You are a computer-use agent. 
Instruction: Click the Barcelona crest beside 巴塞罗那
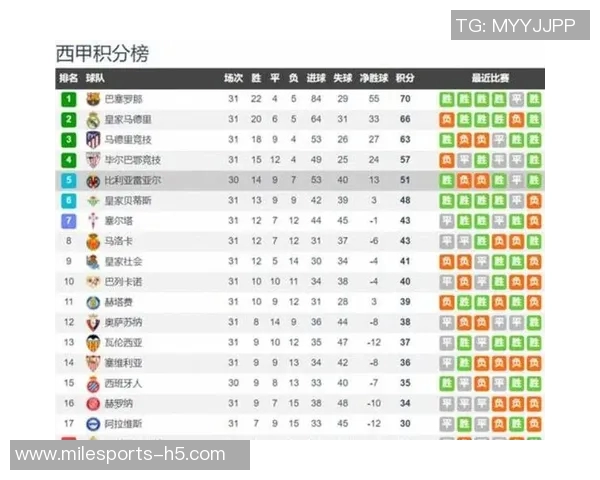pyautogui.click(x=93, y=99)
